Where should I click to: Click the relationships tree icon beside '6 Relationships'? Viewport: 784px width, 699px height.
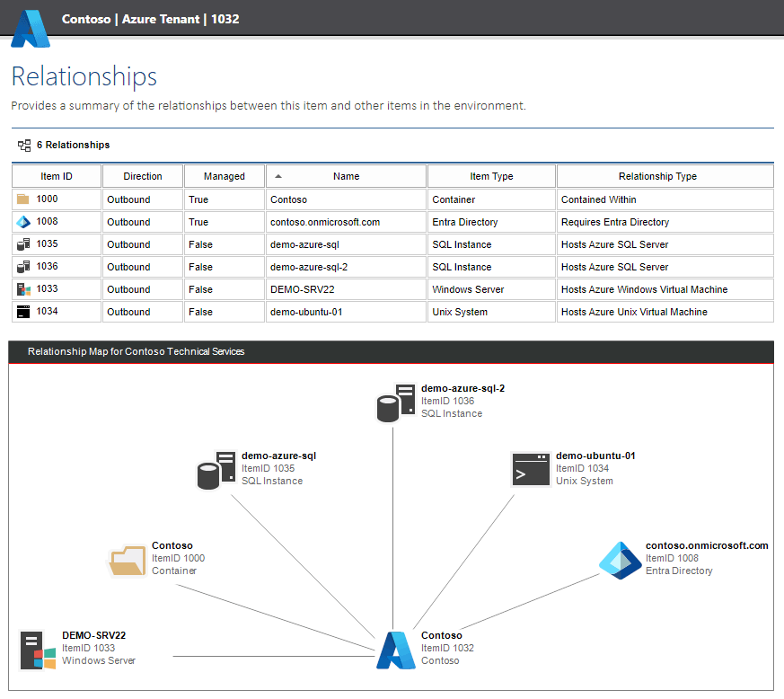[24, 146]
